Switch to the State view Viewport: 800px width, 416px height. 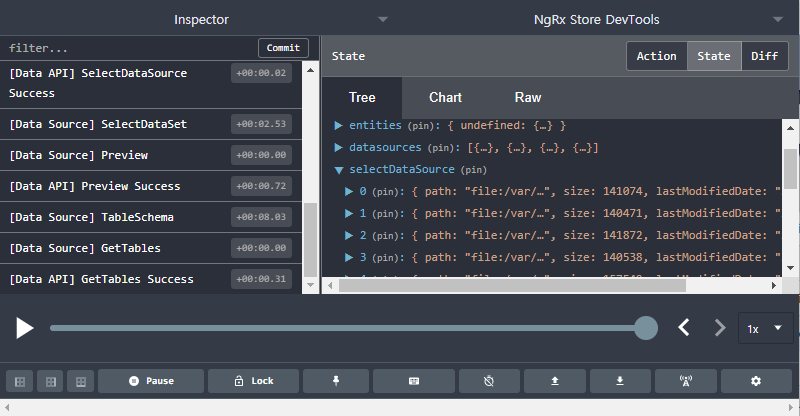(x=714, y=56)
